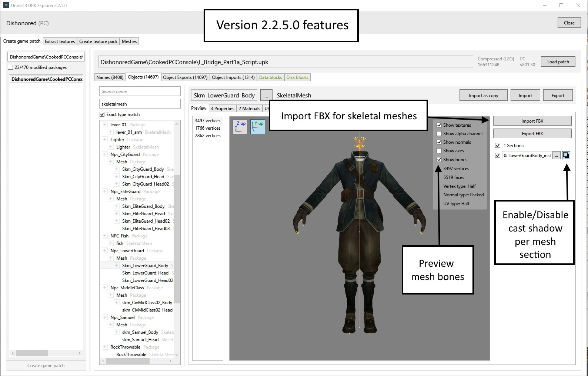Click the ellipsis button beside Skm_LowerGuard_Body name

pyautogui.click(x=266, y=96)
